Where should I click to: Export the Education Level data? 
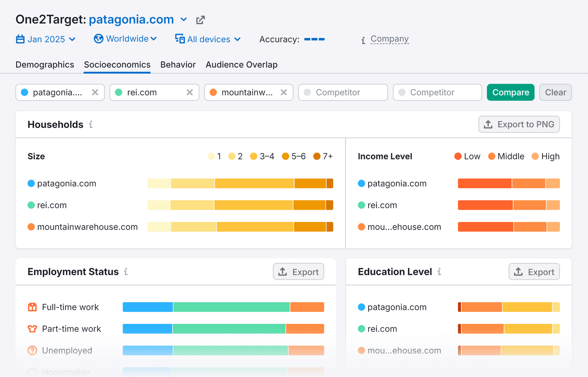[534, 272]
